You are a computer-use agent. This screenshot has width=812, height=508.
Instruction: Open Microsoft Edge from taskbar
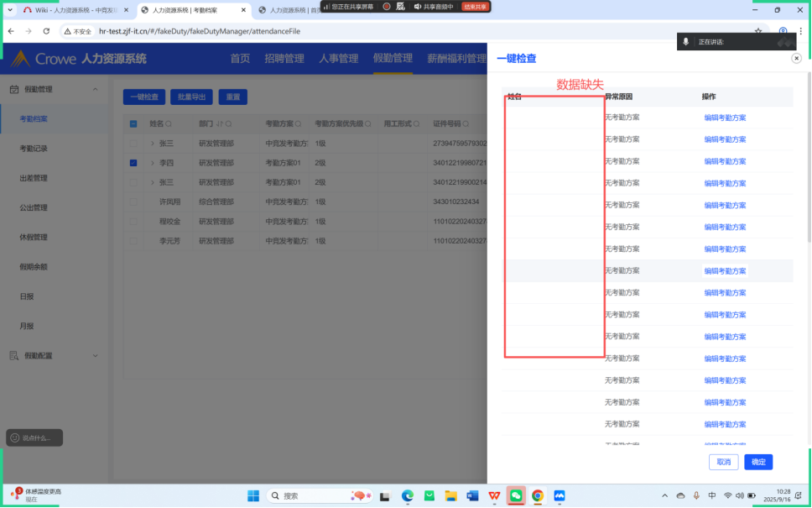point(408,496)
